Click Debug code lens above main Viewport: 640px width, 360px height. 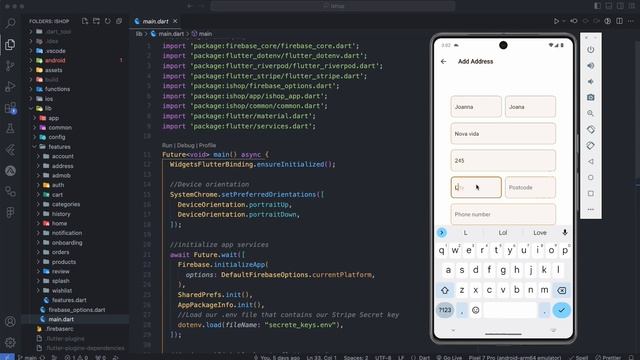(185, 145)
